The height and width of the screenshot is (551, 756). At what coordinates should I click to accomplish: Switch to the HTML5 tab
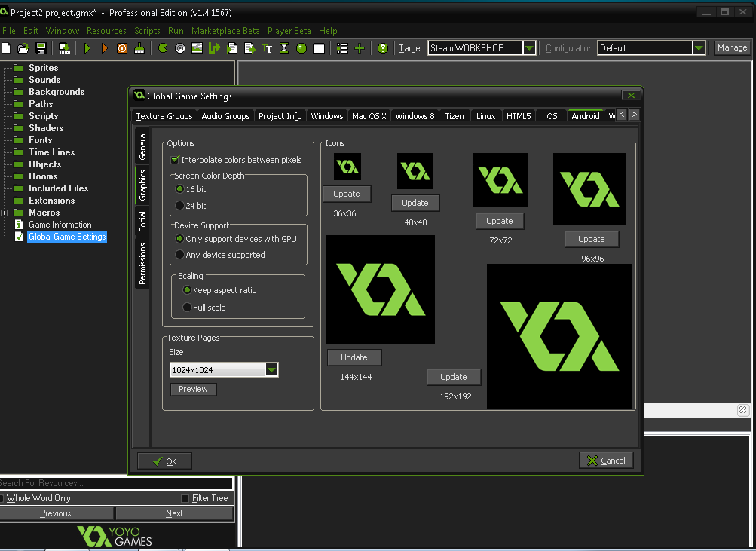point(519,116)
